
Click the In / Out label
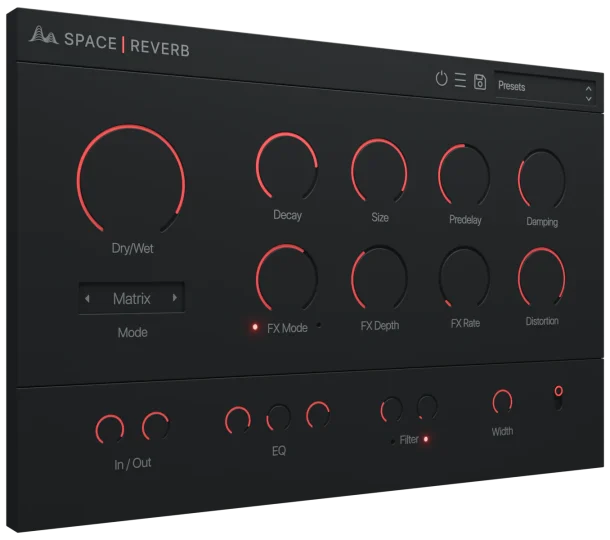[133, 463]
